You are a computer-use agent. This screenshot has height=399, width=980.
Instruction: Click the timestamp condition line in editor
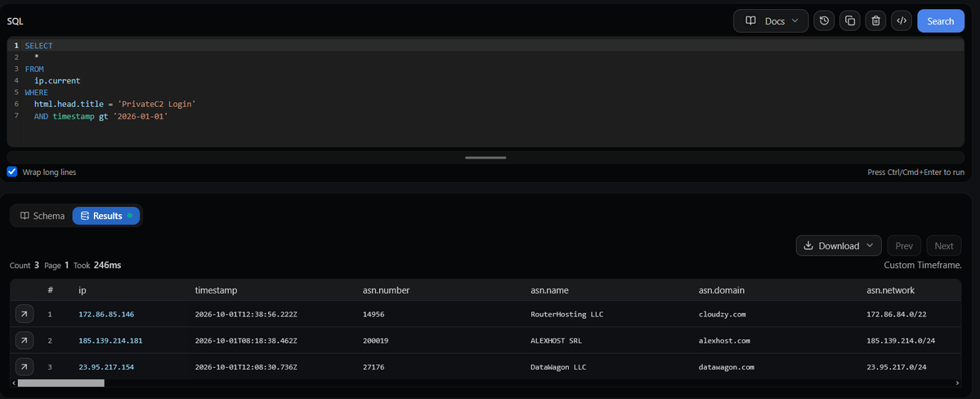[x=101, y=116]
